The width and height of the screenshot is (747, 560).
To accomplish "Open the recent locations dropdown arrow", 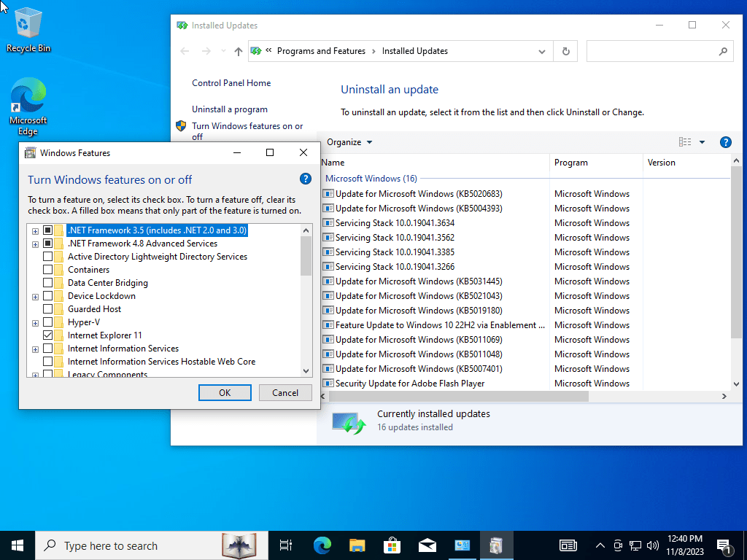I will [223, 51].
